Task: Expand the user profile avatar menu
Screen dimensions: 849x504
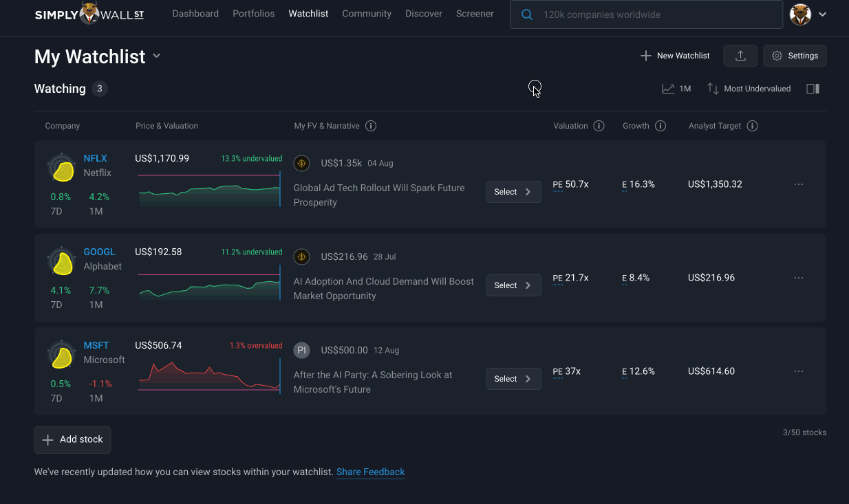Action: [x=808, y=14]
